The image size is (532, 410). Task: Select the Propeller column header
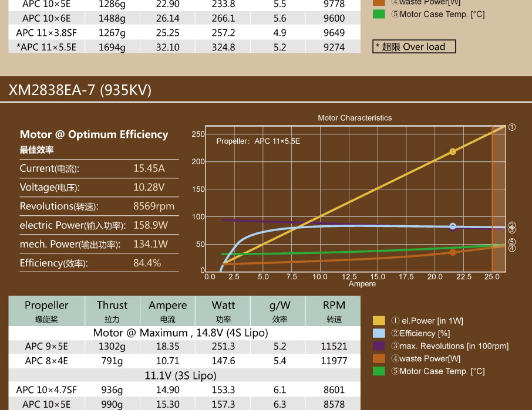(x=46, y=311)
